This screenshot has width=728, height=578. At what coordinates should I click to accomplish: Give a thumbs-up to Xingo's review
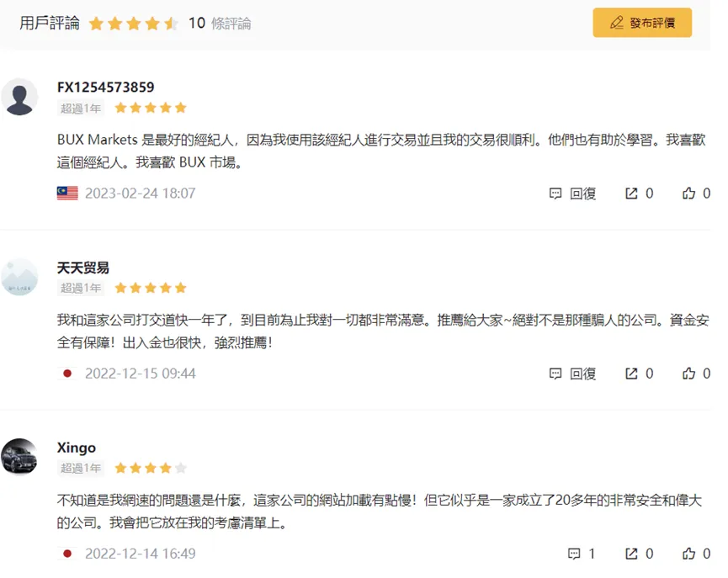point(688,554)
